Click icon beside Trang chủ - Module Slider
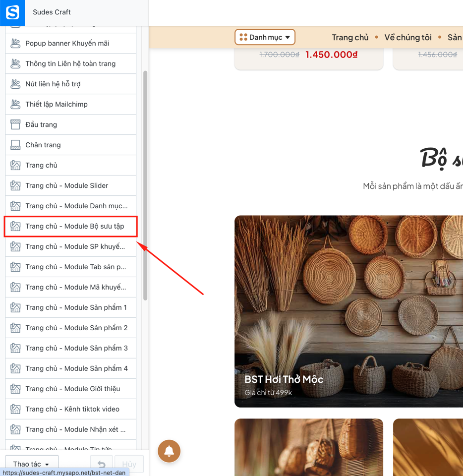This screenshot has height=476, width=463. tap(15, 186)
